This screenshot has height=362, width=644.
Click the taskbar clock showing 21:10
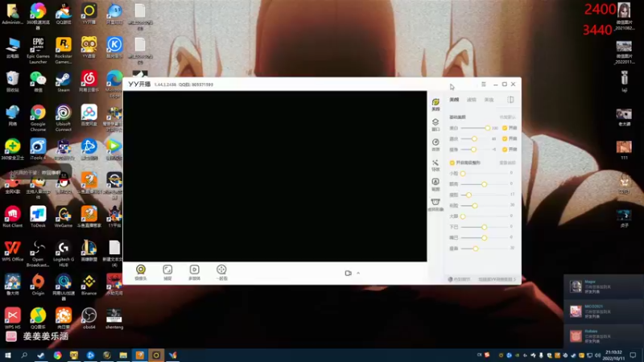613,356
